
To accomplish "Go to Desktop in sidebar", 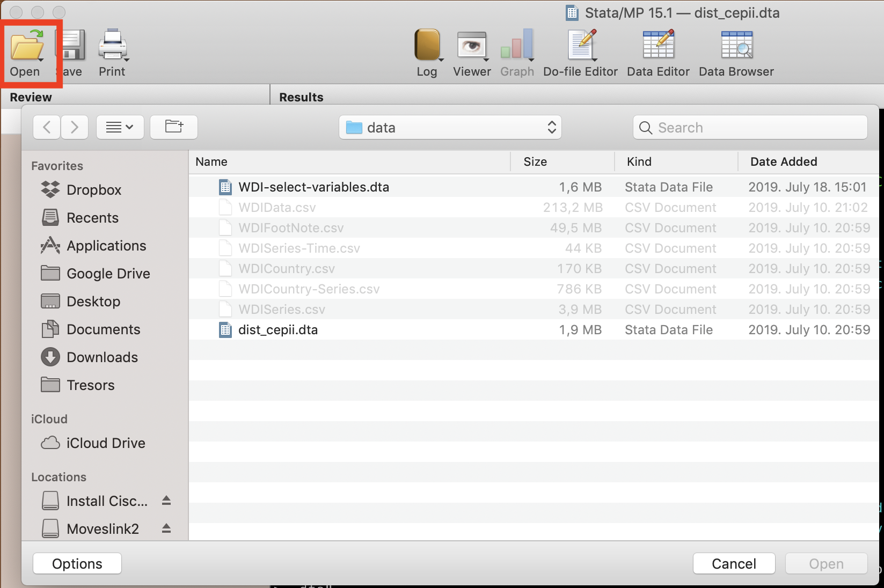I will pyautogui.click(x=81, y=302).
